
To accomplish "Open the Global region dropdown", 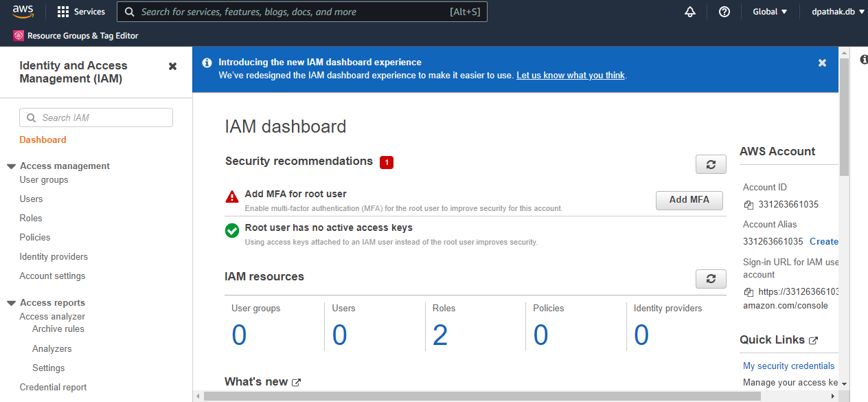I will coord(770,12).
